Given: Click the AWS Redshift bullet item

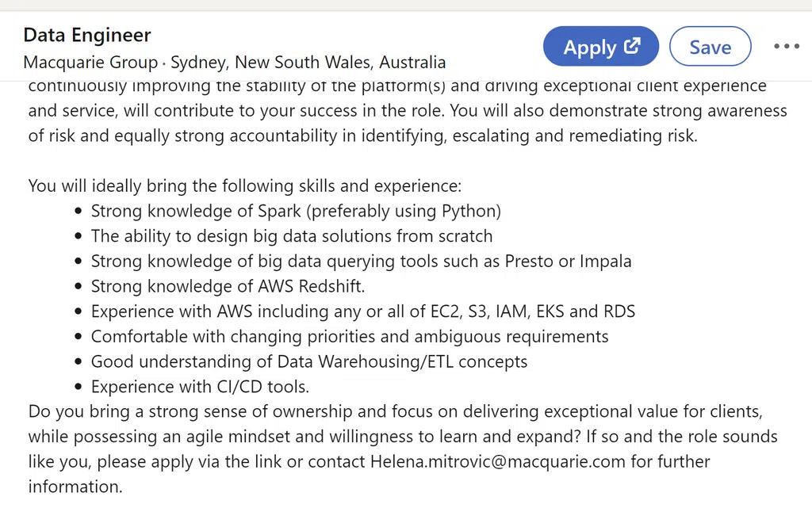Looking at the screenshot, I should click(228, 286).
